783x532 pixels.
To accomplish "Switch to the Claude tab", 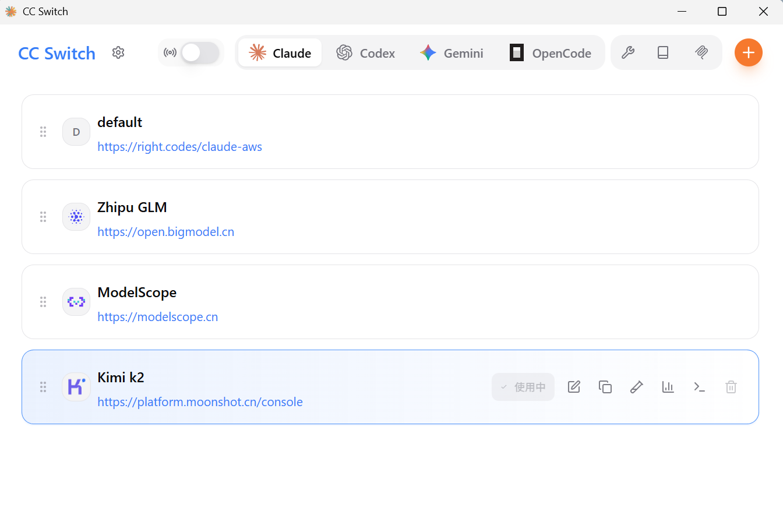I will 280,53.
